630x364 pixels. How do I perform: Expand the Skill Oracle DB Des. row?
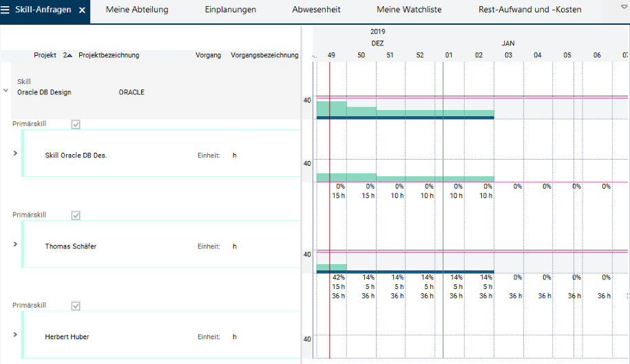click(15, 153)
